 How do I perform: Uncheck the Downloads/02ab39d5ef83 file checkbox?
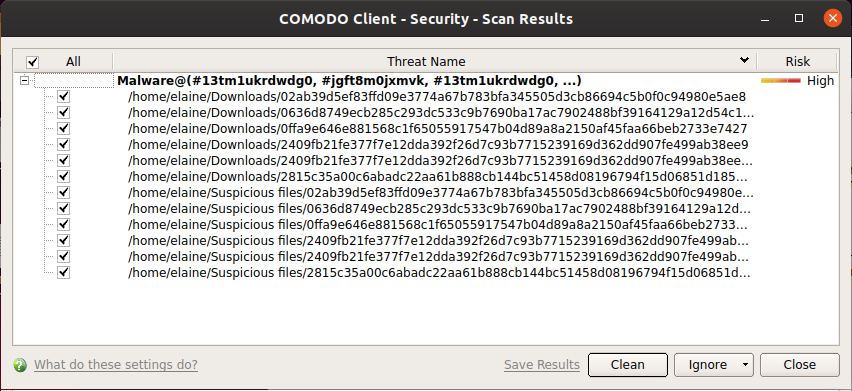click(x=64, y=97)
